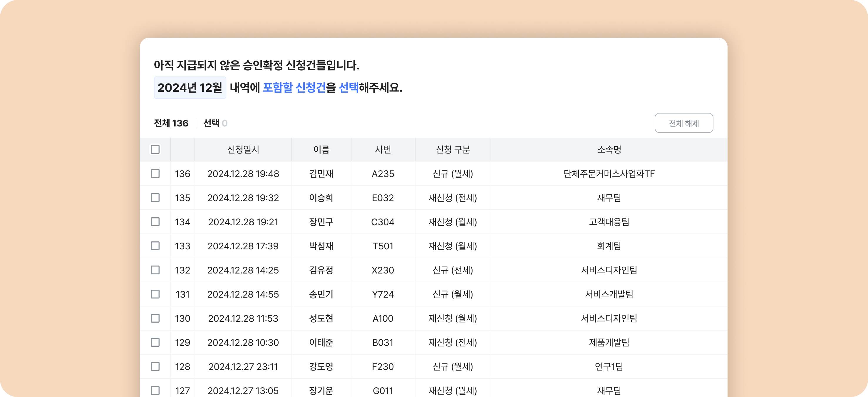The width and height of the screenshot is (868, 397).
Task: Open the 2024년 12월 month selector
Action: (x=190, y=88)
